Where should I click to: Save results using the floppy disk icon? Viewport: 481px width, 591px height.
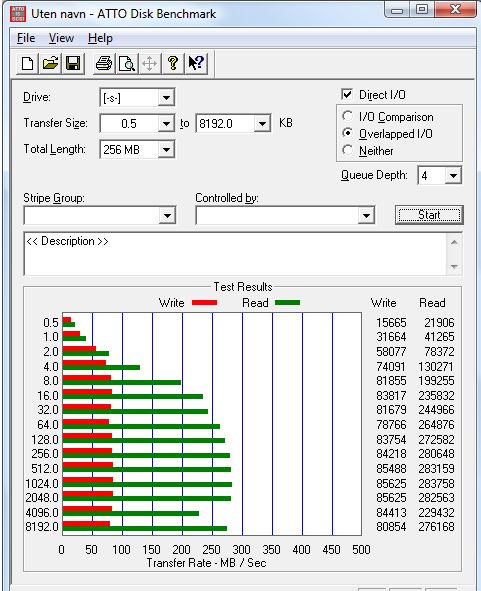point(73,63)
